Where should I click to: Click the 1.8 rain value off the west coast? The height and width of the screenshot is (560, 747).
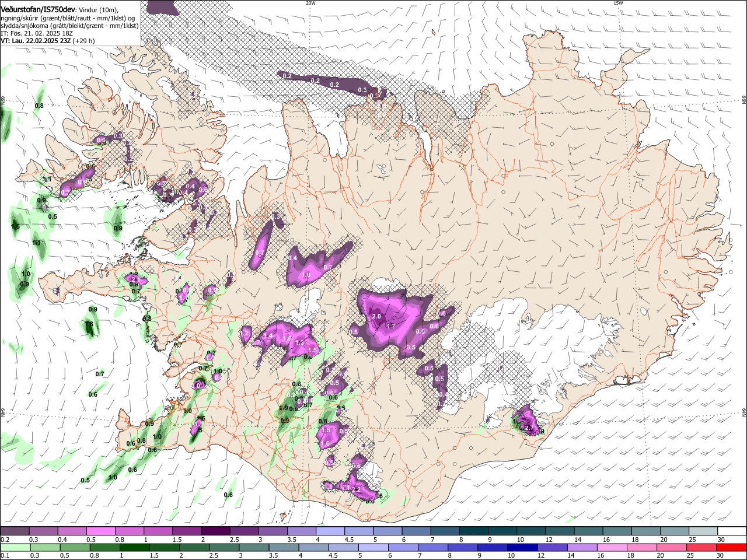click(89, 324)
